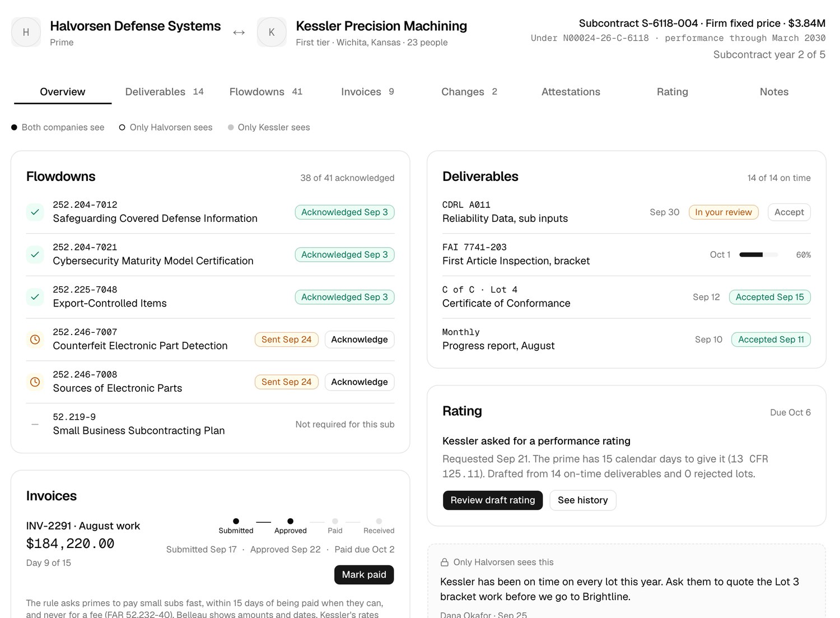Click the Received step in invoice tracker
This screenshot has width=840, height=618.
pyautogui.click(x=379, y=526)
